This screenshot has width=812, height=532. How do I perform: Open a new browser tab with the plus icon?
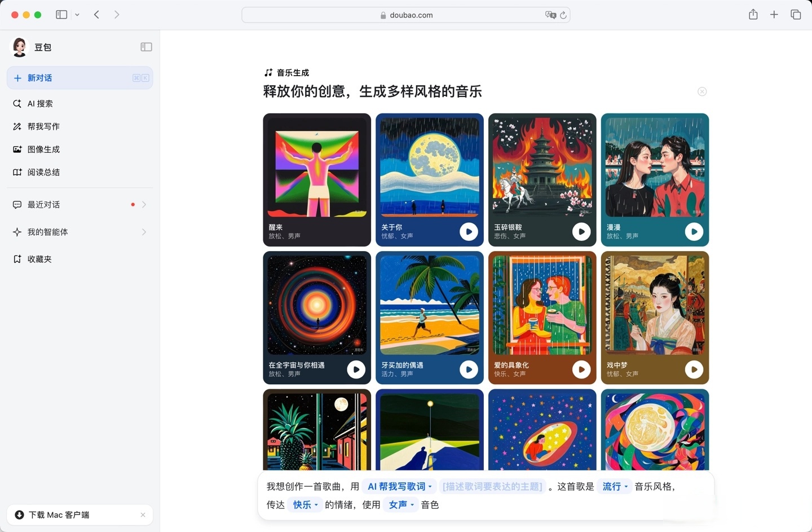coord(774,15)
